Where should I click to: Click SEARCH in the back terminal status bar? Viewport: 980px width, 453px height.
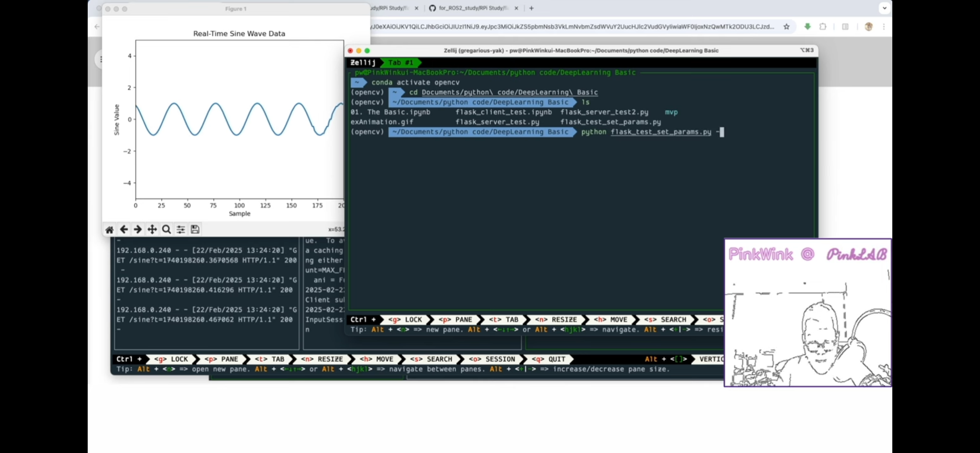pyautogui.click(x=431, y=359)
